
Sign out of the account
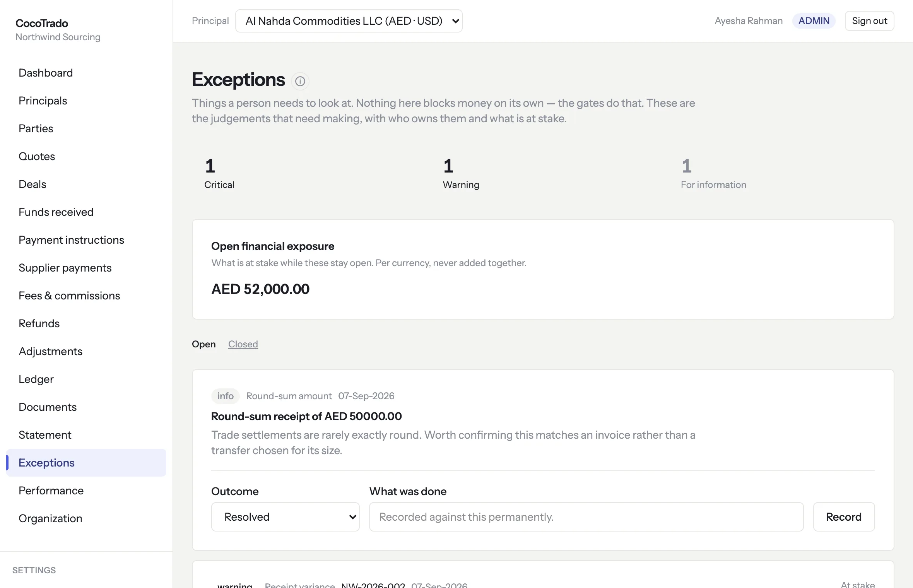click(x=869, y=21)
